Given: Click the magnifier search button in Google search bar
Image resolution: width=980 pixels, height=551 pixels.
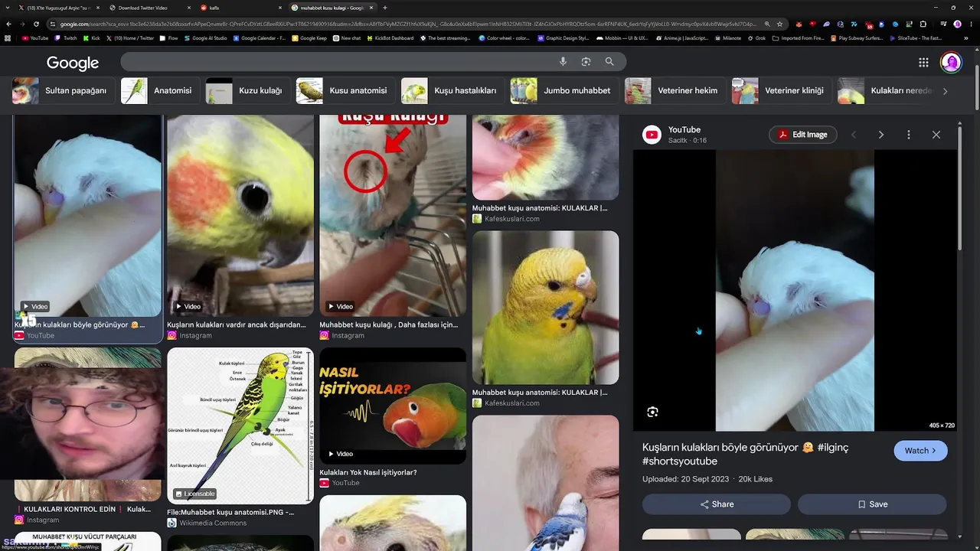Looking at the screenshot, I should [x=609, y=62].
